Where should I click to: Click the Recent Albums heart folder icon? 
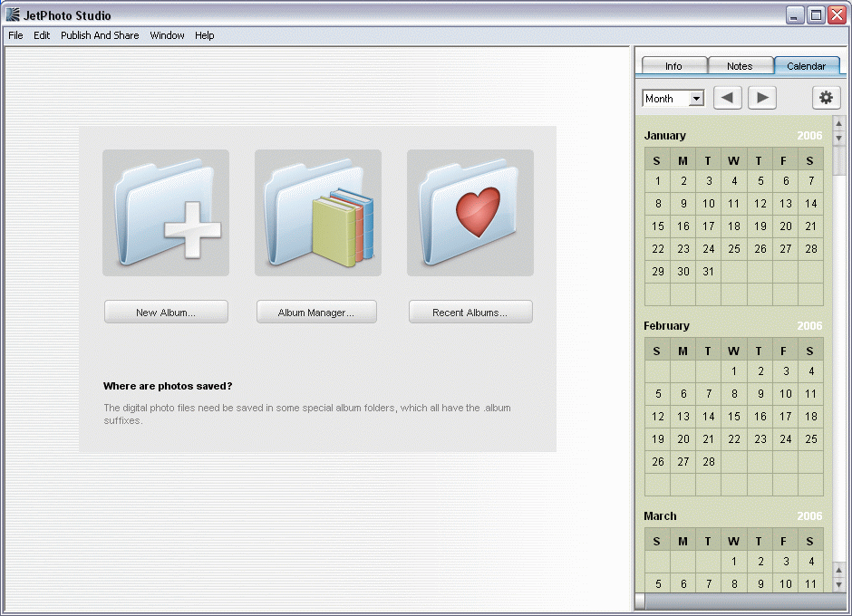point(470,213)
